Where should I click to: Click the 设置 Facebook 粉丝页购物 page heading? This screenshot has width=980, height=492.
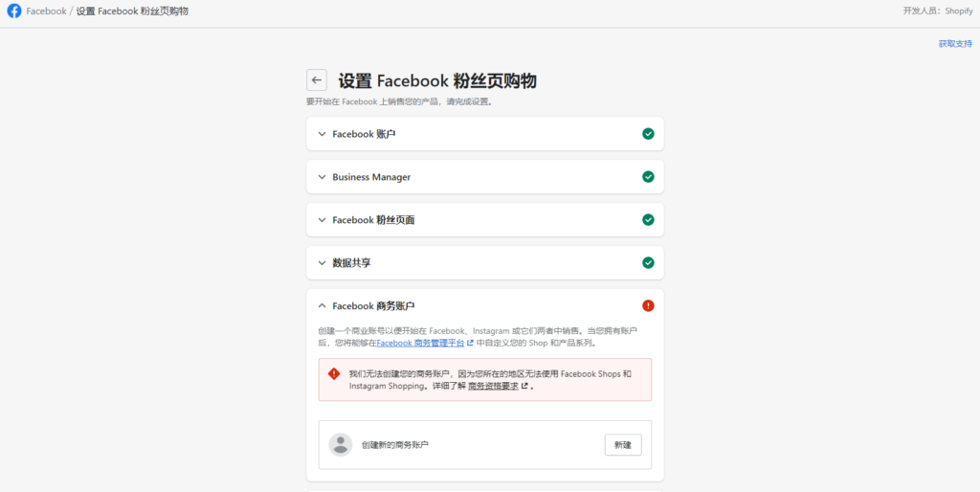[437, 81]
